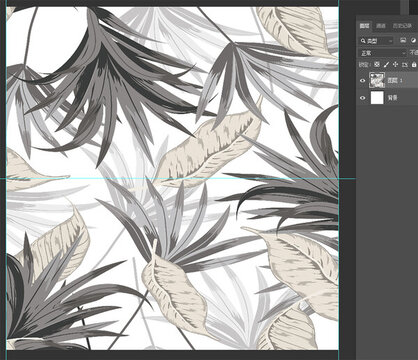Toggle the pixel layers filter icon

403,41
